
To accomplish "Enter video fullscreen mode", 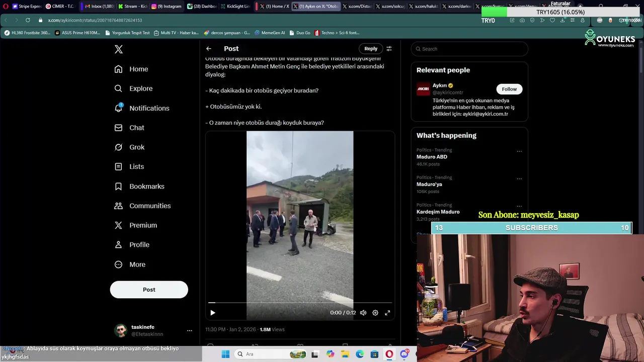I will [387, 313].
